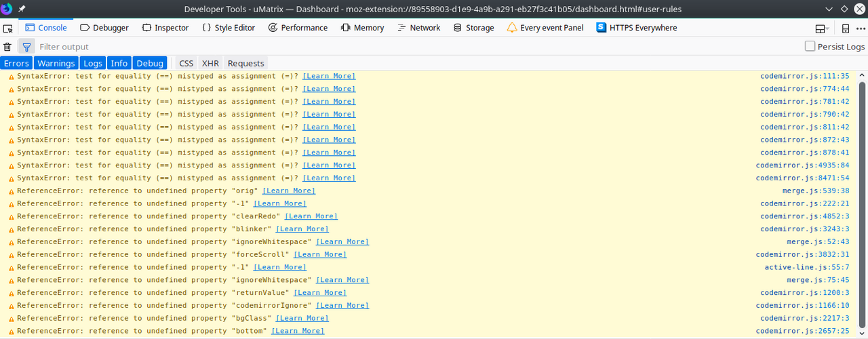868x339 pixels.
Task: Open source link codemirror.js:4935:84
Action: point(803,165)
